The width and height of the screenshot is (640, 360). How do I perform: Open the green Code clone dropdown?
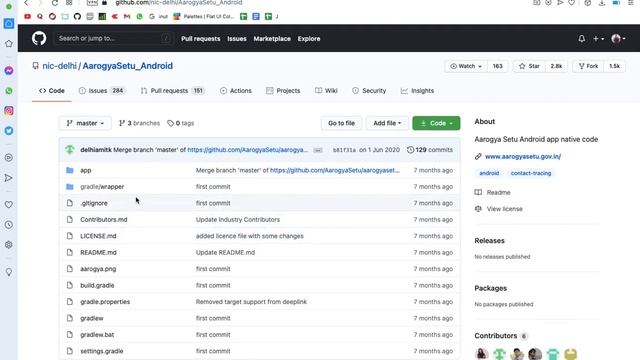click(436, 123)
